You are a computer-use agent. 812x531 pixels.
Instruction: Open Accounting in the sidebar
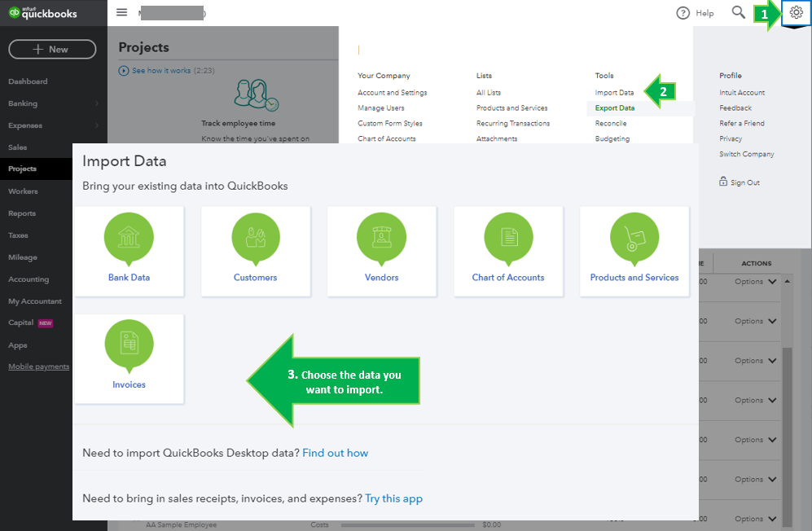point(29,279)
